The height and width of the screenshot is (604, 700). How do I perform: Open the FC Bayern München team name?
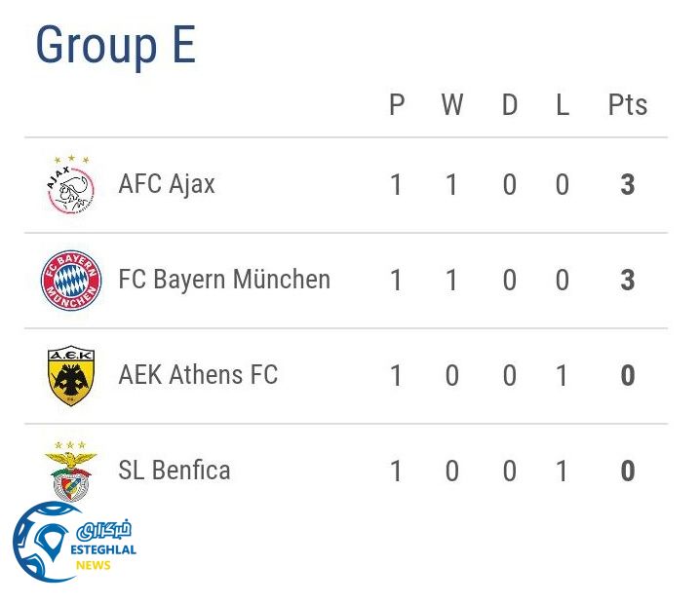click(224, 280)
